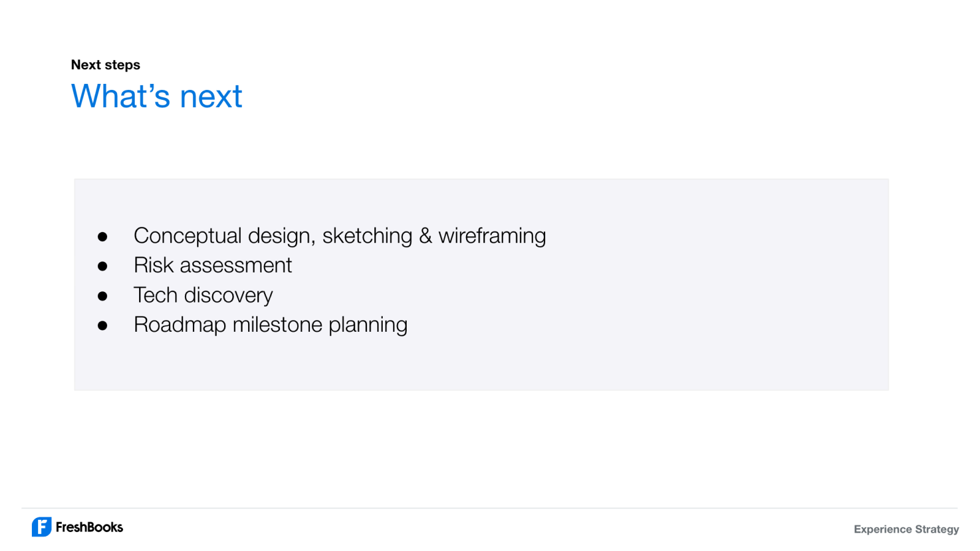The height and width of the screenshot is (551, 980).
Task: Click the word 'milestone' in last bullet
Action: [277, 325]
